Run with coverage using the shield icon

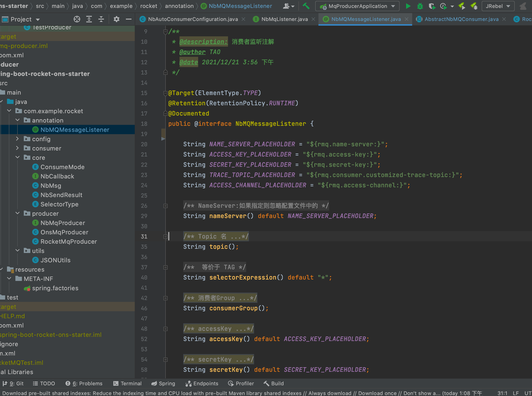pos(432,6)
